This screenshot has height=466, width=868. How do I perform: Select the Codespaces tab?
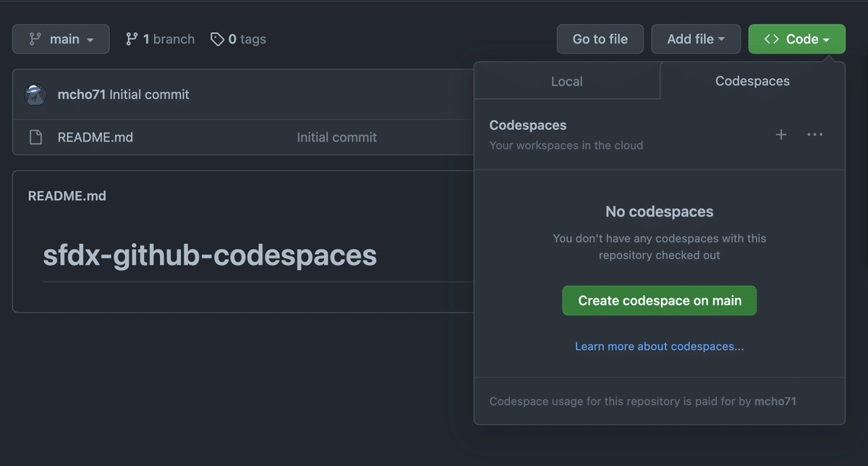752,81
